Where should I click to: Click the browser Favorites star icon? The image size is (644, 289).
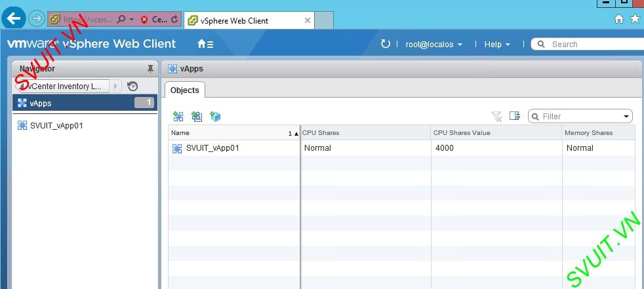tap(635, 18)
